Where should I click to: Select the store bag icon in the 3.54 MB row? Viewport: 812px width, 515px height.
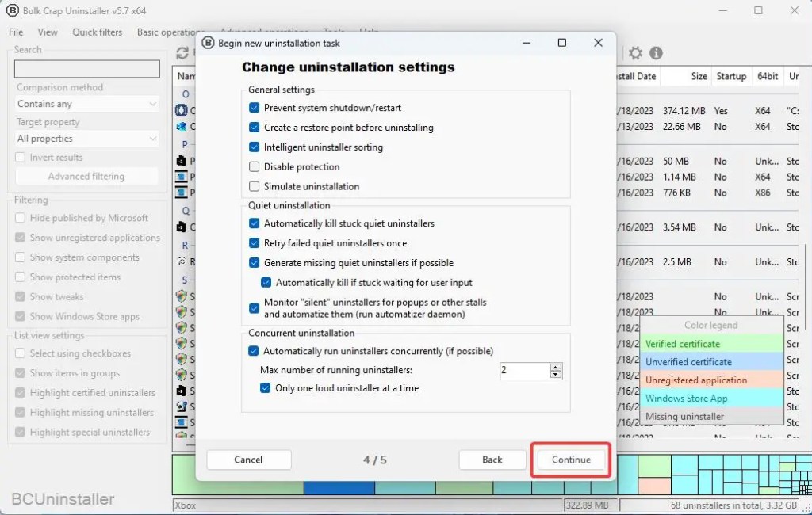click(182, 227)
